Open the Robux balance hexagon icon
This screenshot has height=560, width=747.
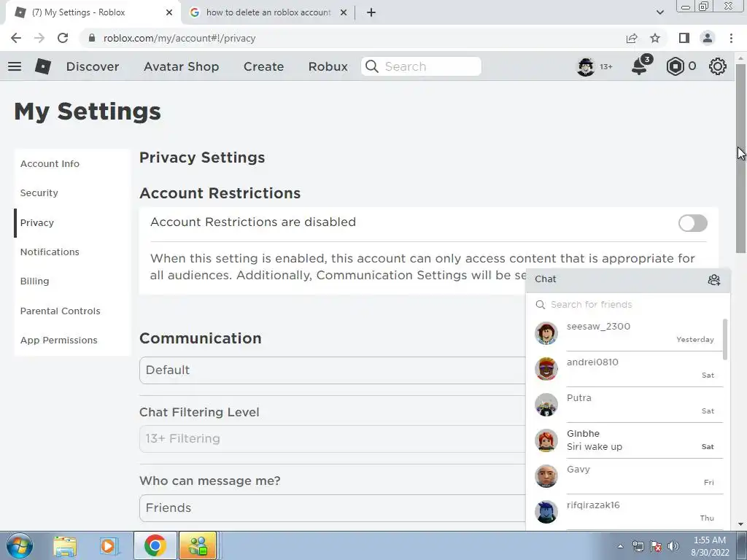675,66
